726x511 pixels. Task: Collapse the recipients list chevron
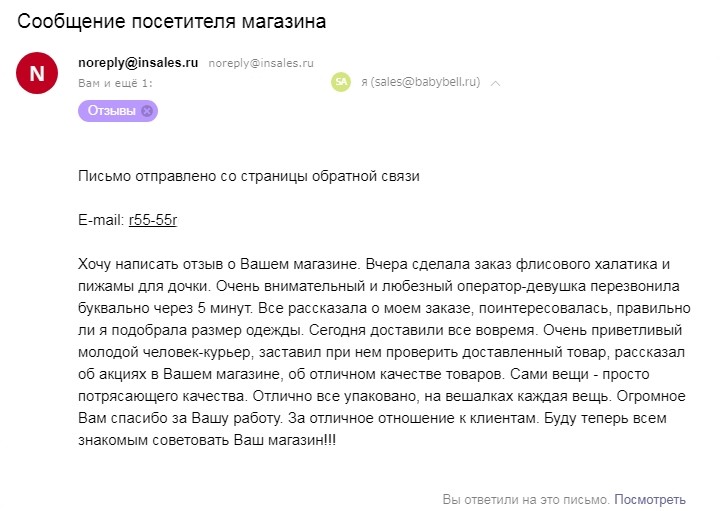click(x=495, y=83)
